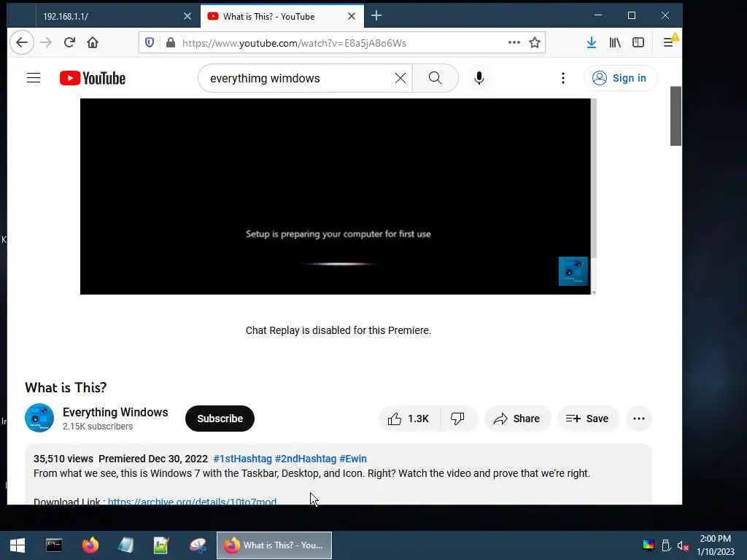Screen dimensions: 747x560
Task: Open more actions ellipsis beside Save
Action: pos(639,419)
